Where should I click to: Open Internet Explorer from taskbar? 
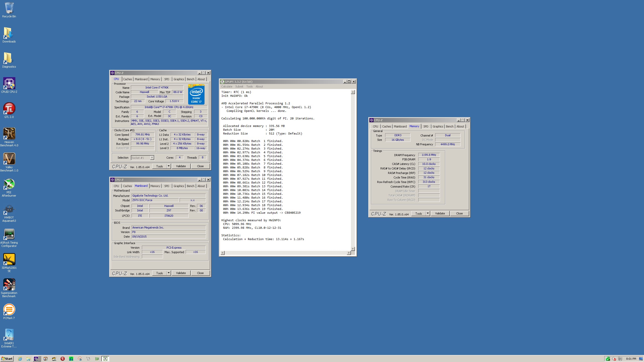(x=20, y=359)
